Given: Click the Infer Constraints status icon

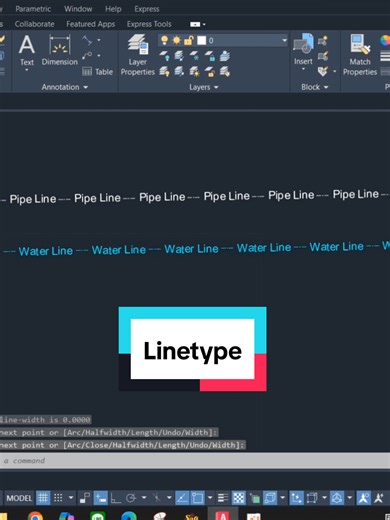Looking at the screenshot, I should tap(85, 498).
